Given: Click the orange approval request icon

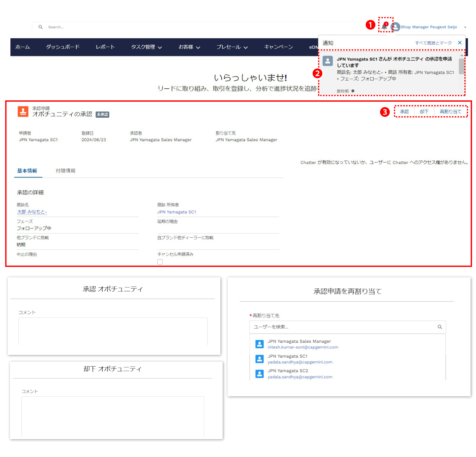Looking at the screenshot, I should pyautogui.click(x=23, y=112).
